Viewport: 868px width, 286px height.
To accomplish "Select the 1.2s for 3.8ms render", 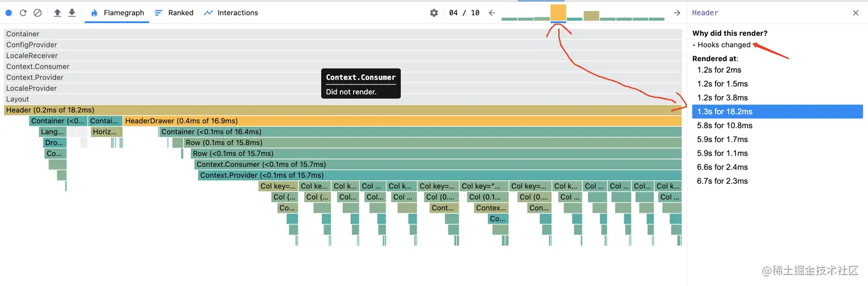I will point(777,98).
